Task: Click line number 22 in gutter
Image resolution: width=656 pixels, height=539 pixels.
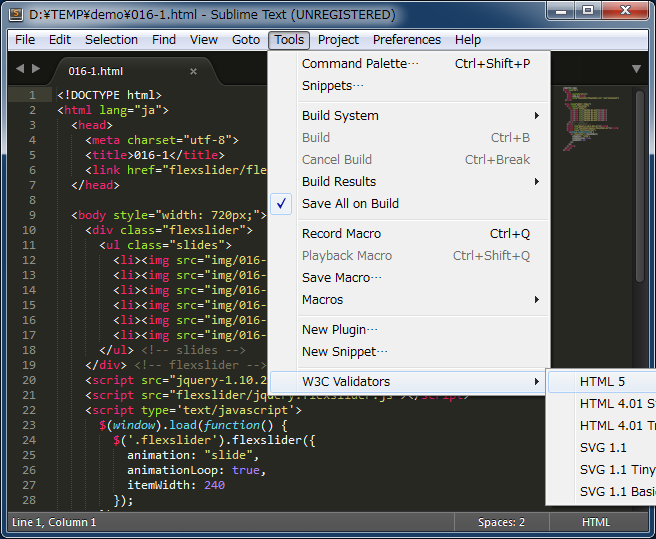Action: tap(29, 410)
